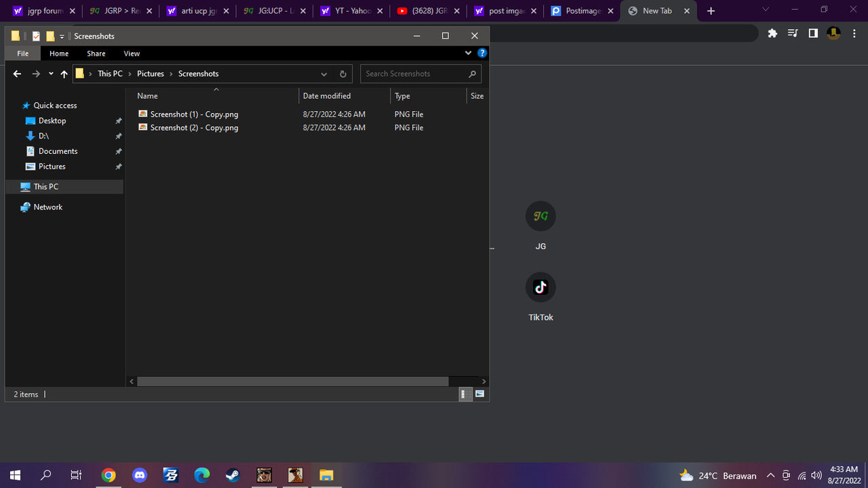This screenshot has height=488, width=868.
Task: Go up one folder level
Action: (x=64, y=74)
